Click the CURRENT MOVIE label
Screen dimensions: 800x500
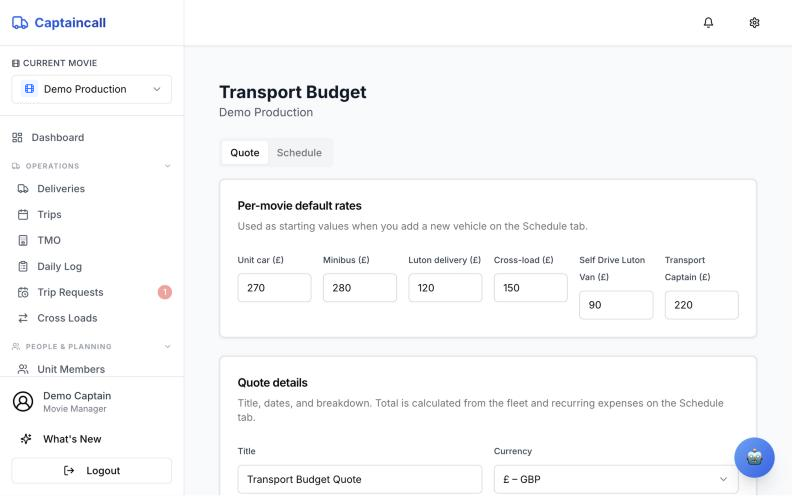[x=60, y=63]
